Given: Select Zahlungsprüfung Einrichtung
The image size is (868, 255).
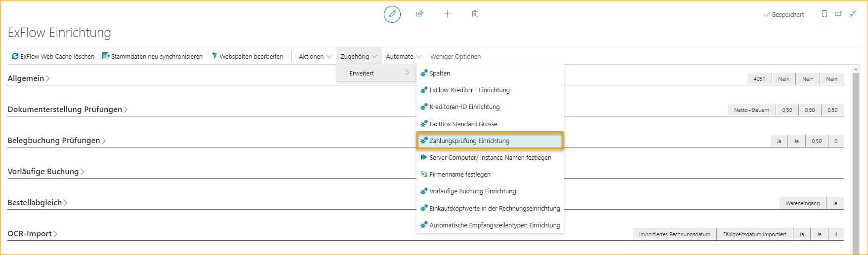Looking at the screenshot, I should pyautogui.click(x=490, y=141).
